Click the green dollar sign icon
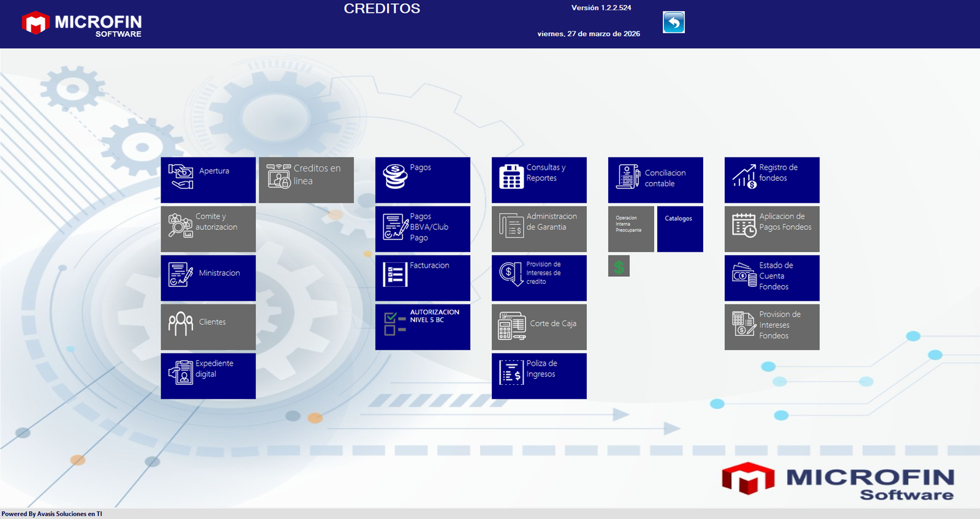 [x=619, y=266]
